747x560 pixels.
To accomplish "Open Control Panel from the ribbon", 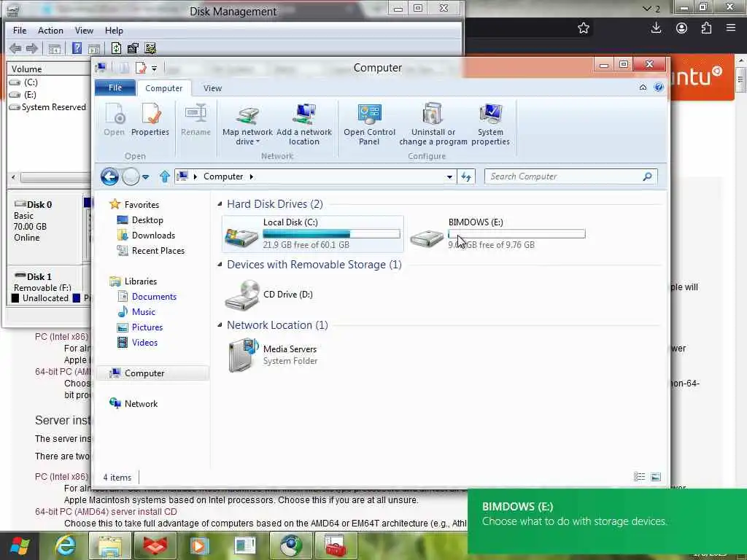I will (369, 124).
